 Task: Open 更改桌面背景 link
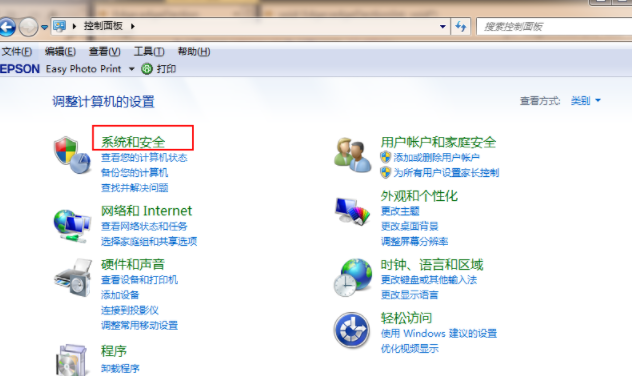click(409, 226)
